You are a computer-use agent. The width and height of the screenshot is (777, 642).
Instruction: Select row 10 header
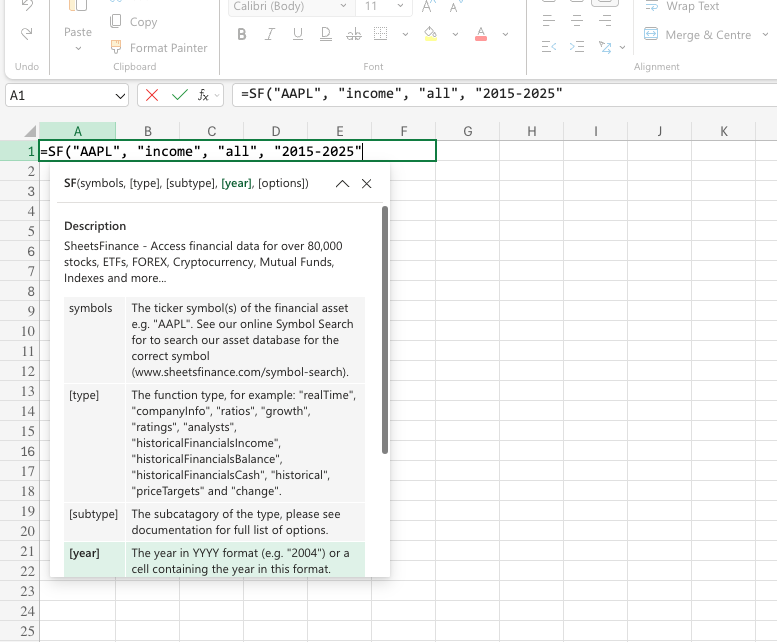click(20, 331)
